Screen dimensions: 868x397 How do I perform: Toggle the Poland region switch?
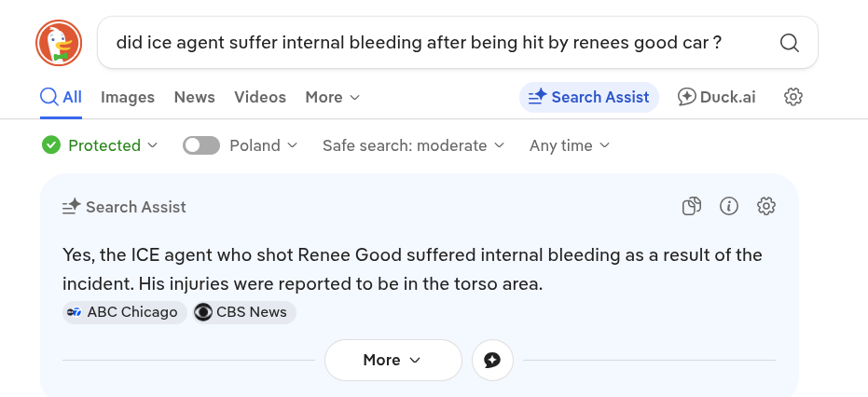(201, 145)
